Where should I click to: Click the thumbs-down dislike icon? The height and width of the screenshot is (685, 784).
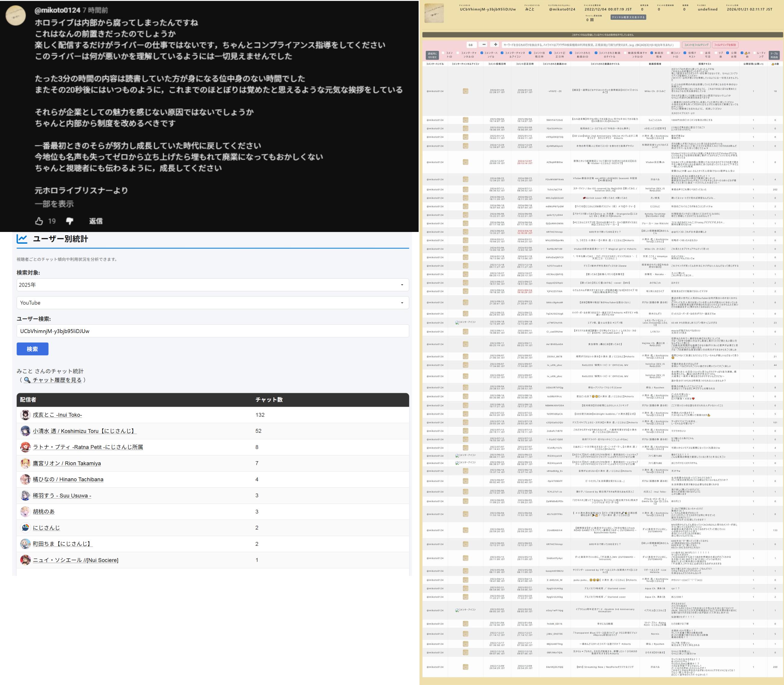(x=69, y=221)
